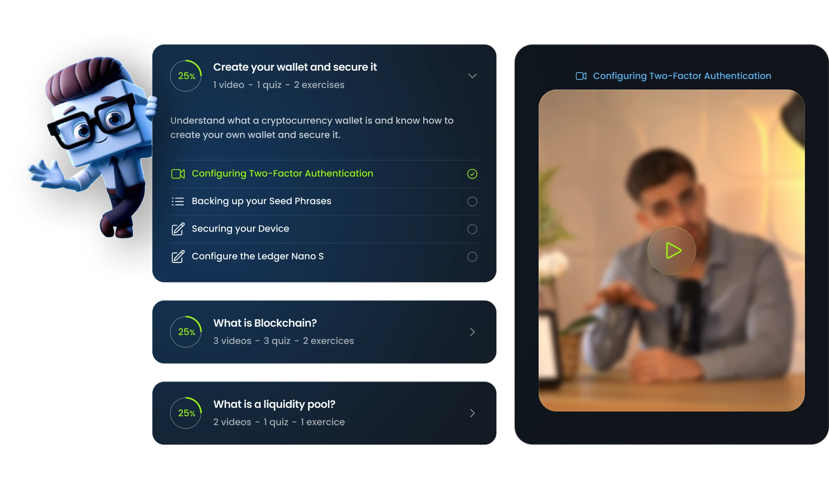Click the video camera icon beside Configuring Two-Factor Authentication lesson

pyautogui.click(x=178, y=174)
